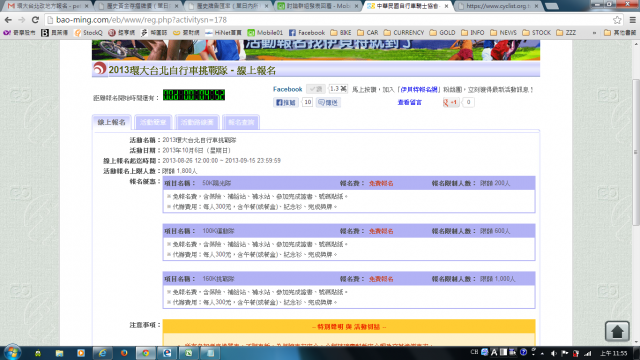Expand the GOLD bookmark folder

pyautogui.click(x=442, y=33)
